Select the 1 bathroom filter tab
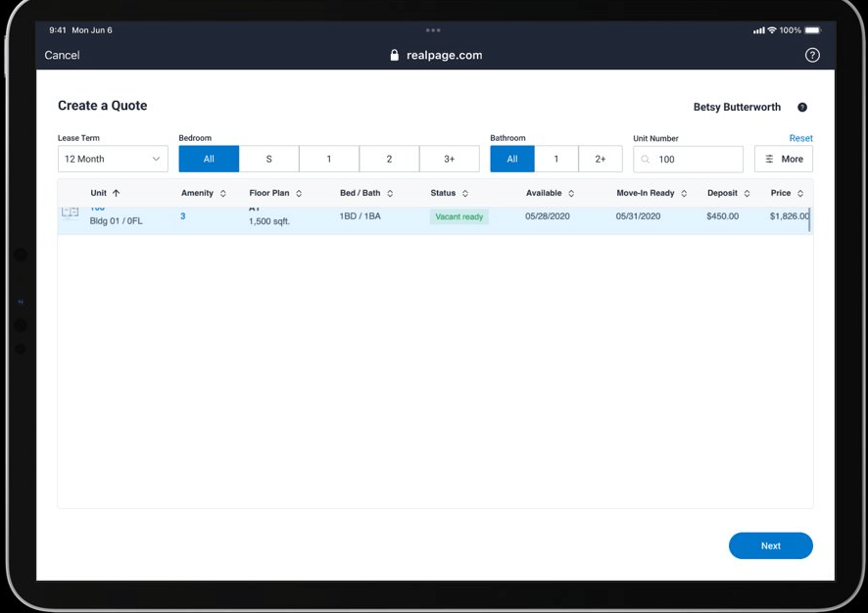Screen dimensions: 868x613 click(x=556, y=159)
